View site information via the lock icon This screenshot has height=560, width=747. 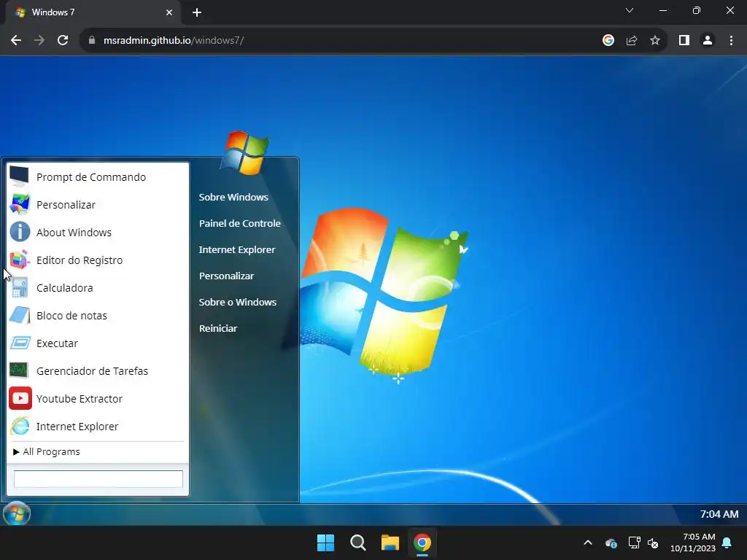pos(92,41)
